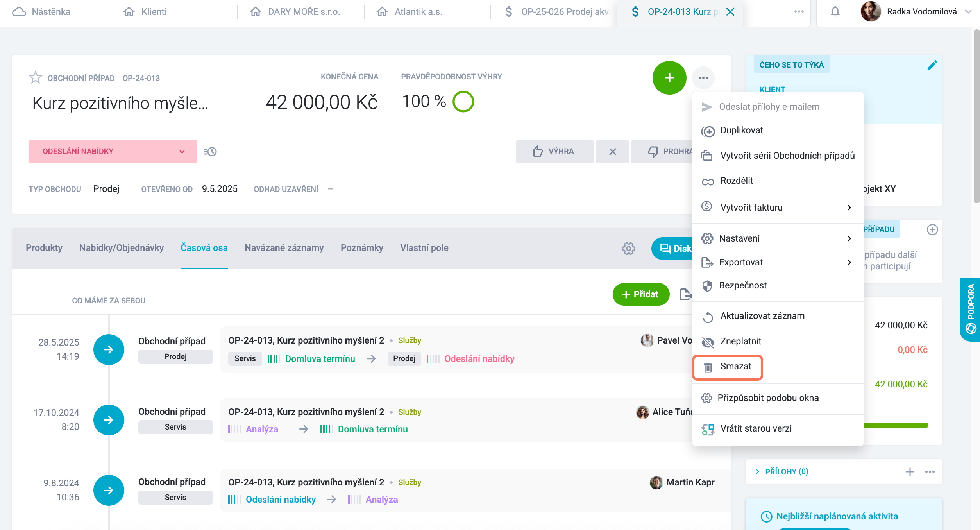Open Přizpůsobit podobu okna
Screen dimensions: 980x530
778,398
